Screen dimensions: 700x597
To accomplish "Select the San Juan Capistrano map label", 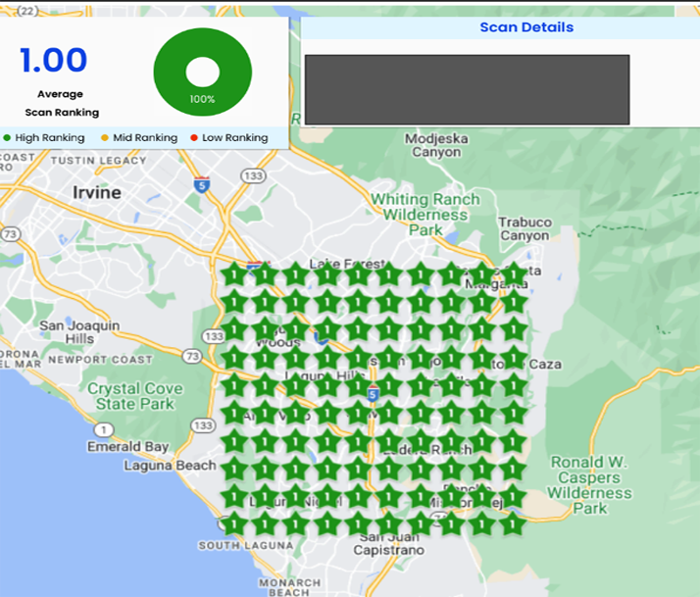I will coord(391,543).
